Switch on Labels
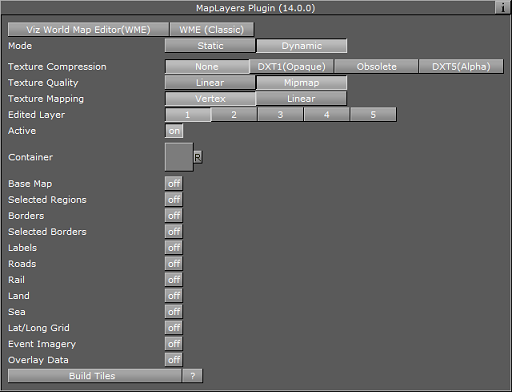Screen dimensions: 512x392 pyautogui.click(x=174, y=248)
